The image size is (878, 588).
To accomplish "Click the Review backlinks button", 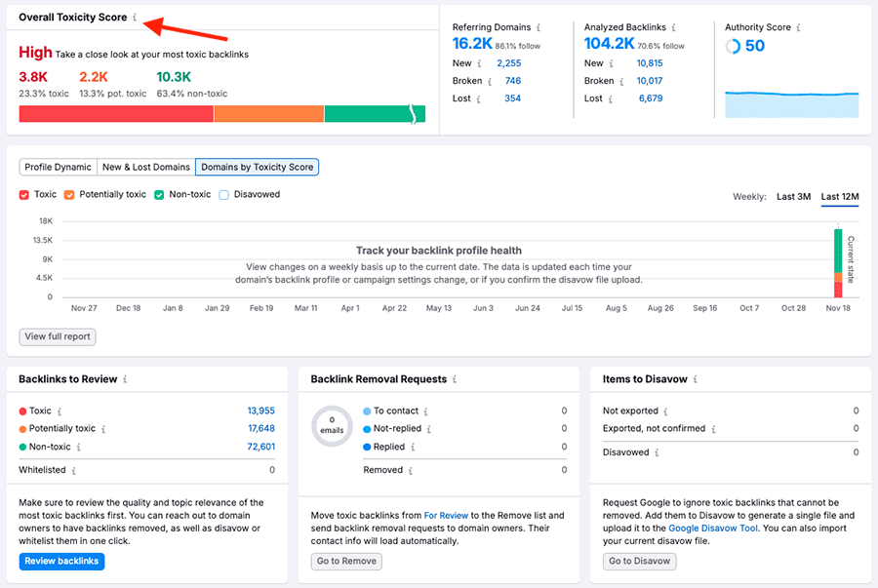I will pos(61,561).
